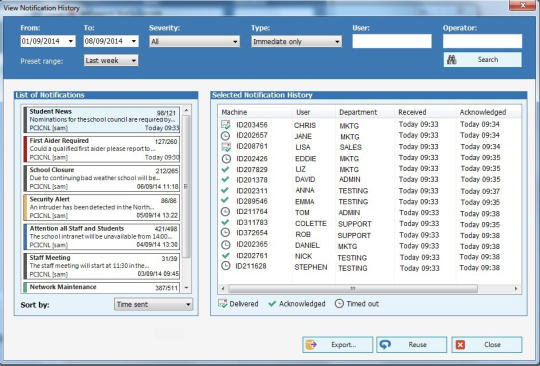Select the Student News notification
Screen dimensions: 540x366
(102, 120)
